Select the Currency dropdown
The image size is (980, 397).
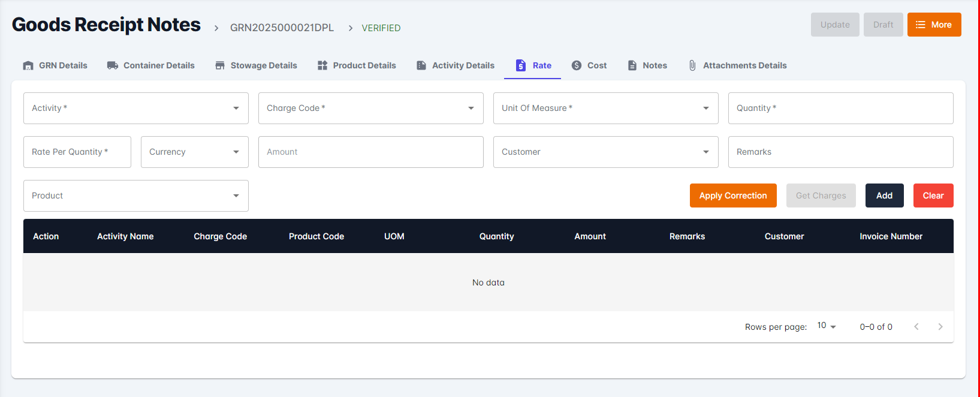pos(194,152)
